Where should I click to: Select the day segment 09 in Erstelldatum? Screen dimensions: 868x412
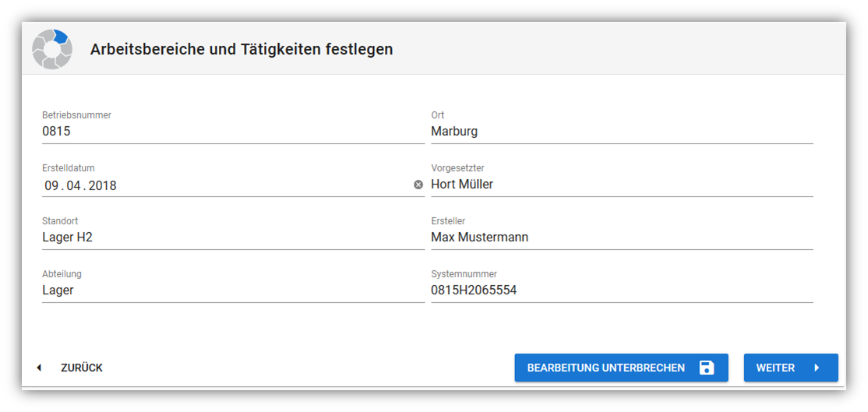[52, 185]
